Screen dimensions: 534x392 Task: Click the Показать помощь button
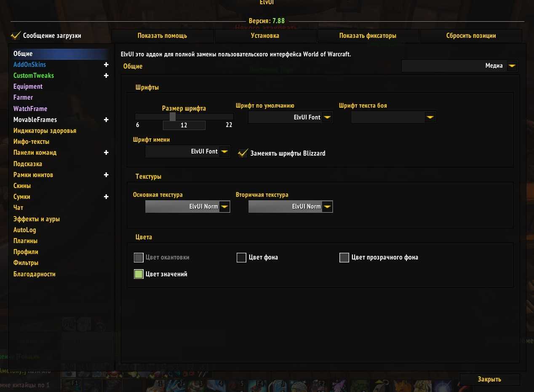point(163,36)
